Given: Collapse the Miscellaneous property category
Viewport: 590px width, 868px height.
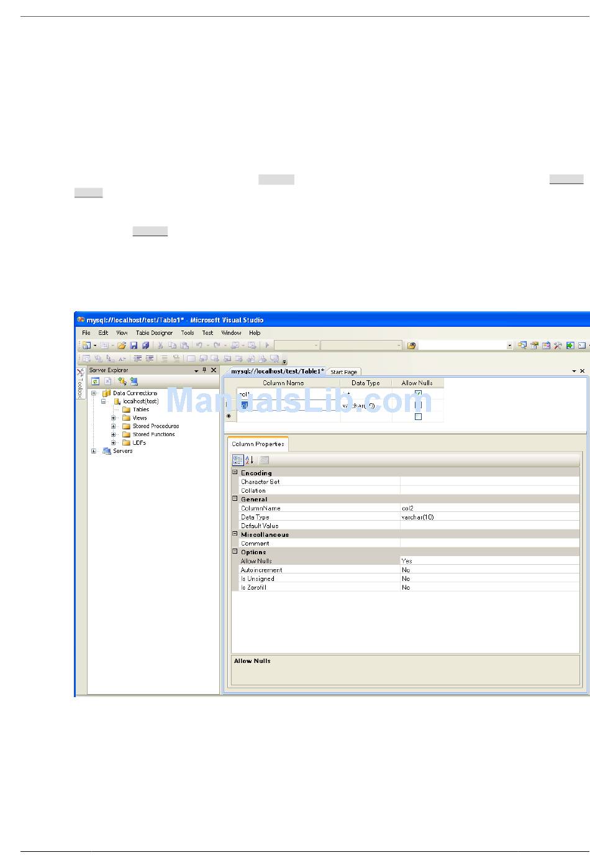Looking at the screenshot, I should coord(235,534).
